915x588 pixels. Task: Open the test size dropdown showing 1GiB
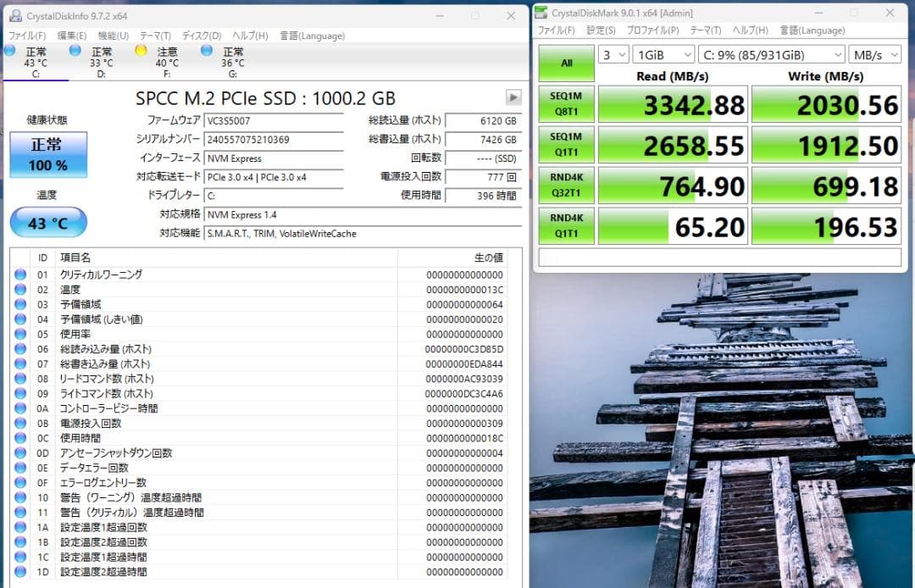[x=663, y=54]
